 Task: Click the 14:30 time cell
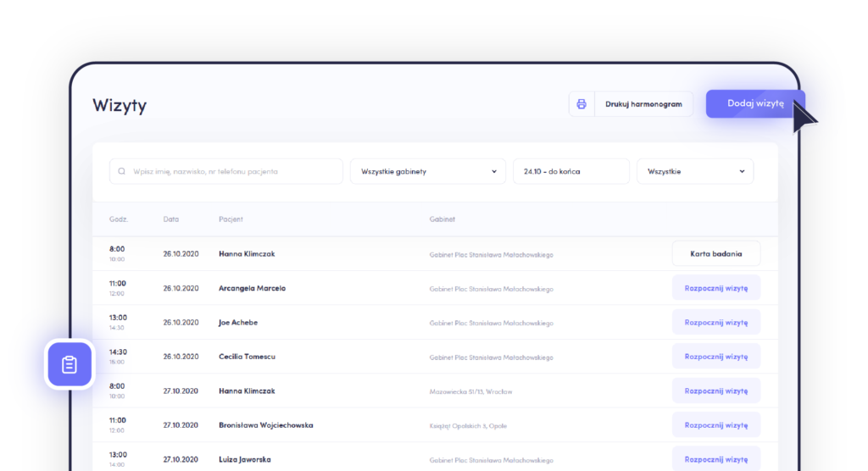click(x=118, y=352)
